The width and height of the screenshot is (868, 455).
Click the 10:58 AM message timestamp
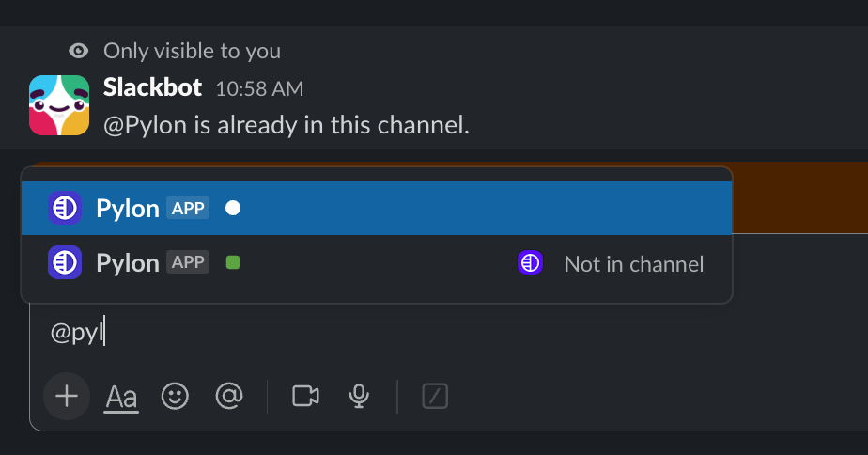tap(259, 89)
